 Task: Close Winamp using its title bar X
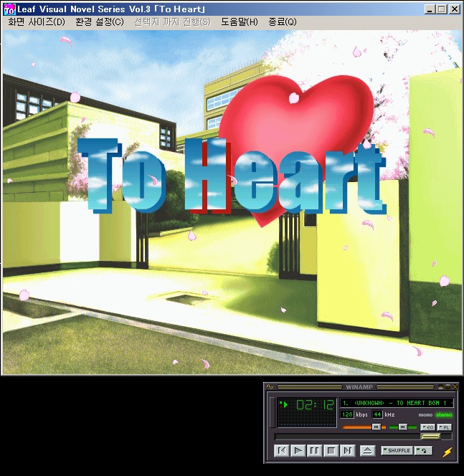click(455, 387)
